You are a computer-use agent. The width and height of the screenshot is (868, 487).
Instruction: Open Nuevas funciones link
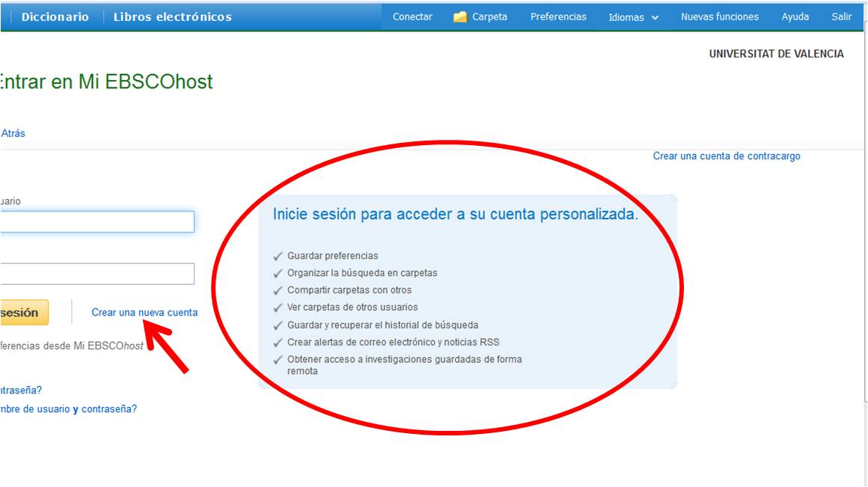coord(720,16)
